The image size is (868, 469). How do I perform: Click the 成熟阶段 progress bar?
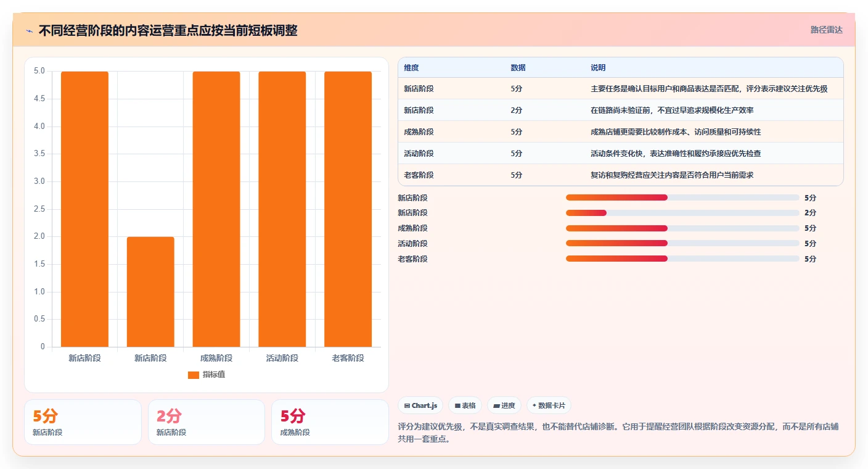coord(682,228)
